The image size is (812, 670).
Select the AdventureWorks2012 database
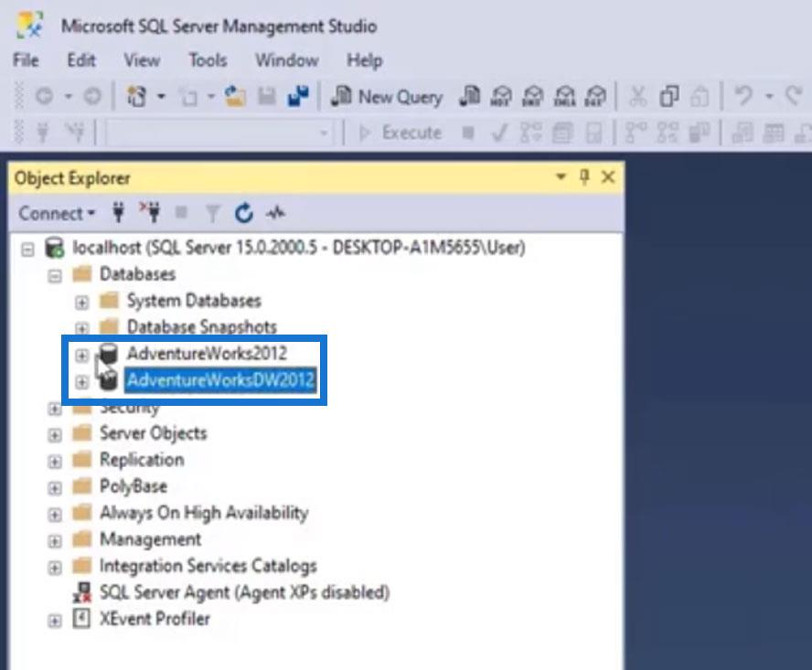(207, 353)
